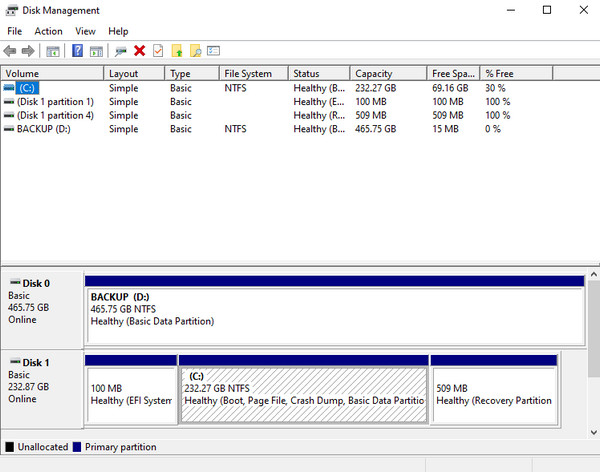This screenshot has width=600, height=472.
Task: Click Healthy (R... status cell
Action: [x=319, y=115]
